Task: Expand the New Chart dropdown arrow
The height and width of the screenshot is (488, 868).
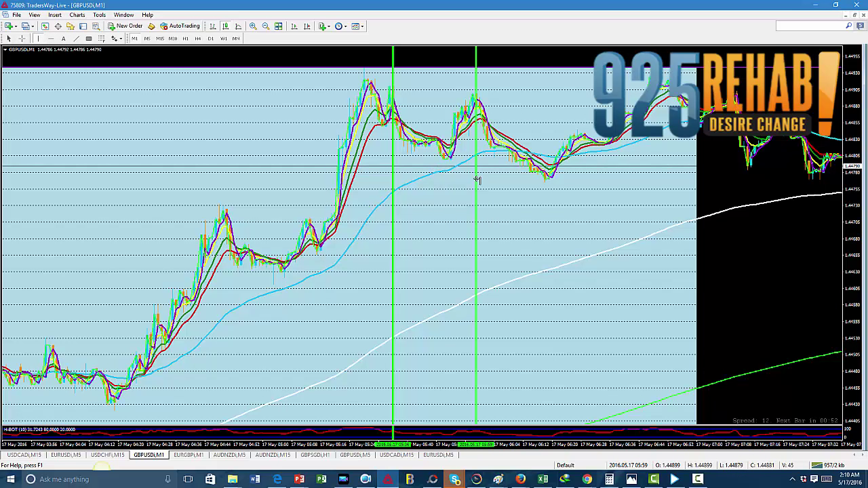Action: 16,26
